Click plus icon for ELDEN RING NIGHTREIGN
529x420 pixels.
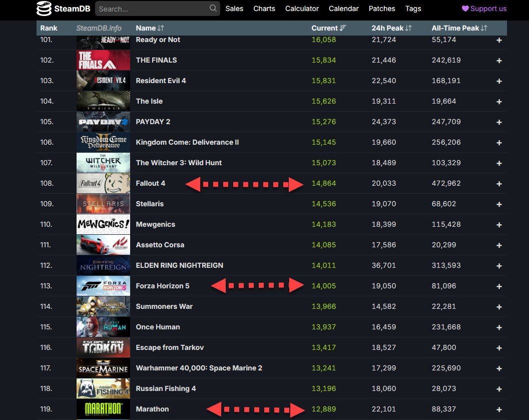499,266
